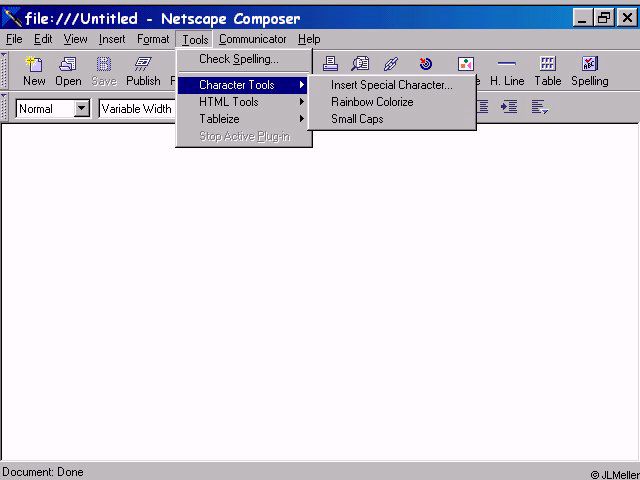
Task: Insert a horizontal line via H. Line
Action: 507,71
